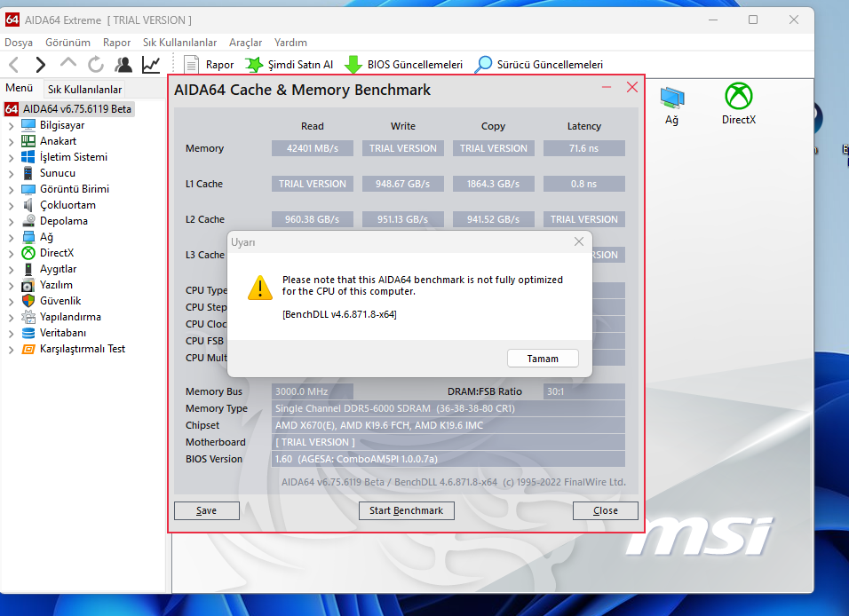Viewport: 849px width, 616px height.
Task: Click the Save benchmark button
Action: (x=206, y=510)
